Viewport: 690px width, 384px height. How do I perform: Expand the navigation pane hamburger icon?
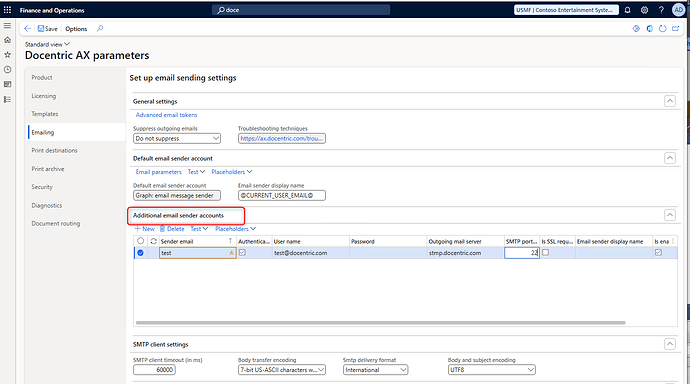pyautogui.click(x=7, y=26)
